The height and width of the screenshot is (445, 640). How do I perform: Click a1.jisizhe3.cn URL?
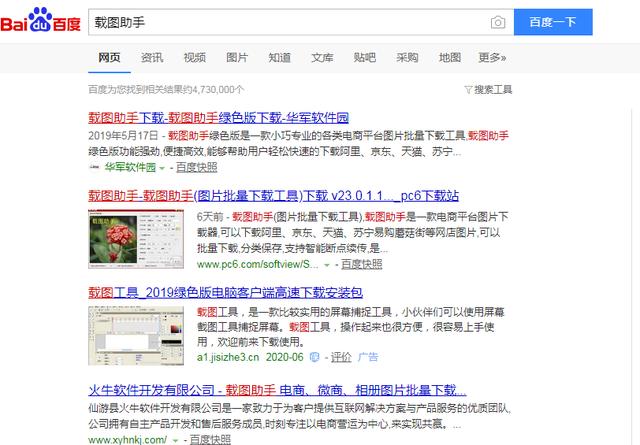228,357
